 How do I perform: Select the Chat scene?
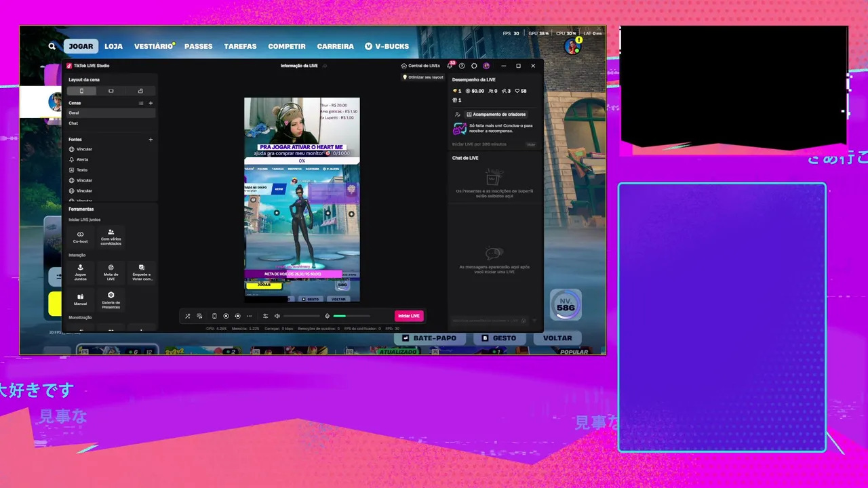[111, 123]
